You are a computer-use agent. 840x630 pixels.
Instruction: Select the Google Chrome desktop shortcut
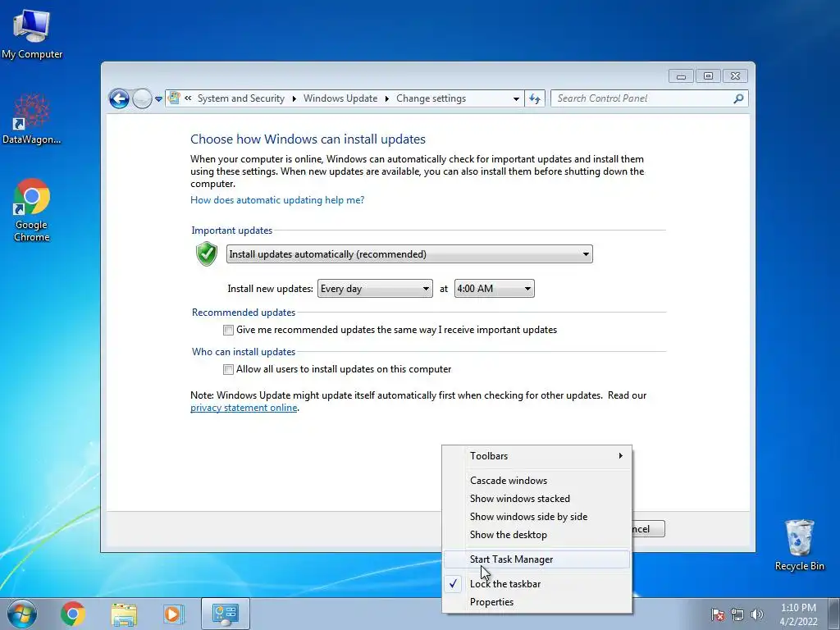32,210
